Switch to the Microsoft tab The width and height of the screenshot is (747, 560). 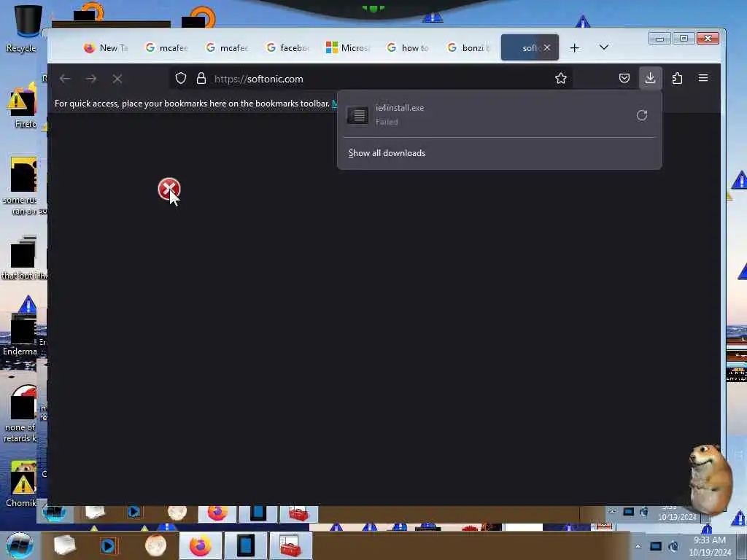348,47
